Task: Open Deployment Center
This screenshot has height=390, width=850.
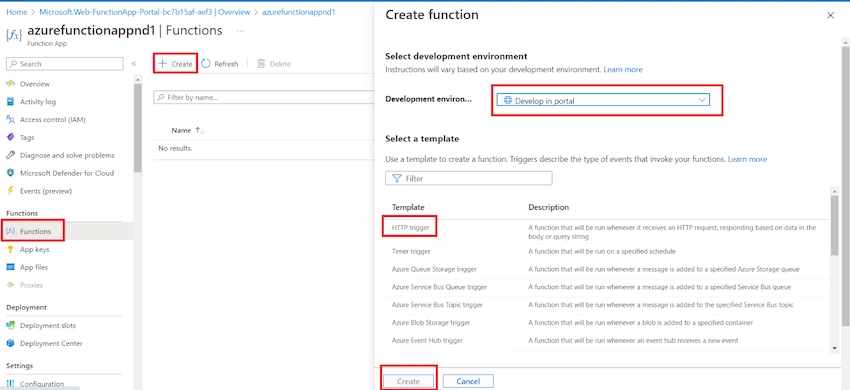Action: [x=51, y=344]
